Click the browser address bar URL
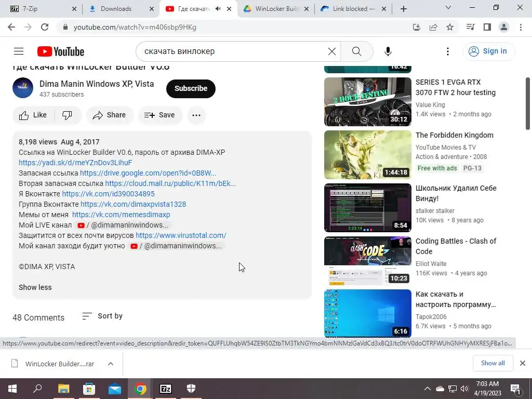The width and height of the screenshot is (532, 399). (x=135, y=27)
